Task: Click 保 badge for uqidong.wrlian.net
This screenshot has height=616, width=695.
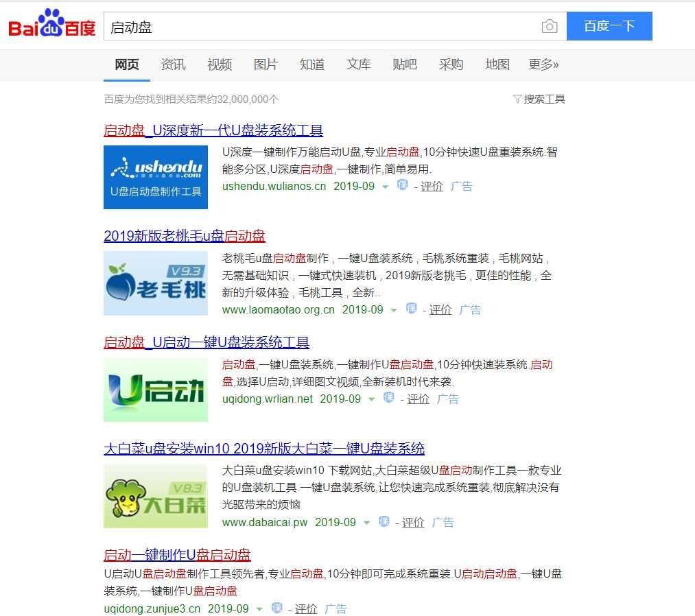Action: [x=389, y=398]
